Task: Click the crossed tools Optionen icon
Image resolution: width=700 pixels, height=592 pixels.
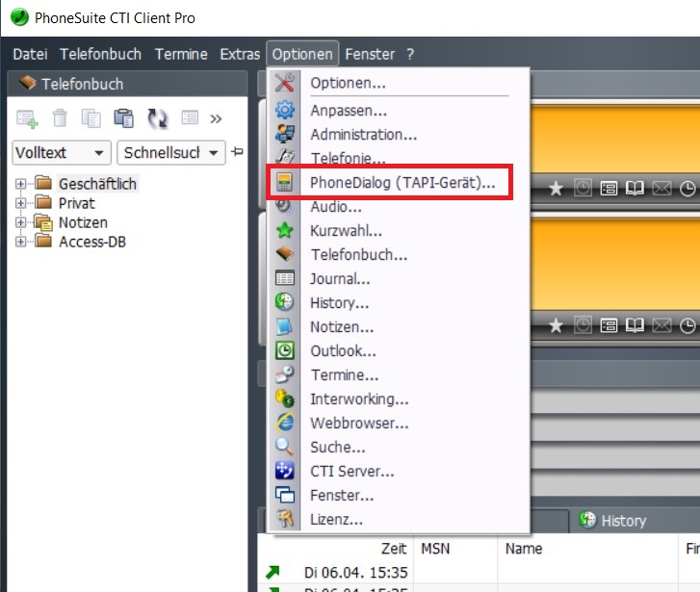Action: coord(284,83)
